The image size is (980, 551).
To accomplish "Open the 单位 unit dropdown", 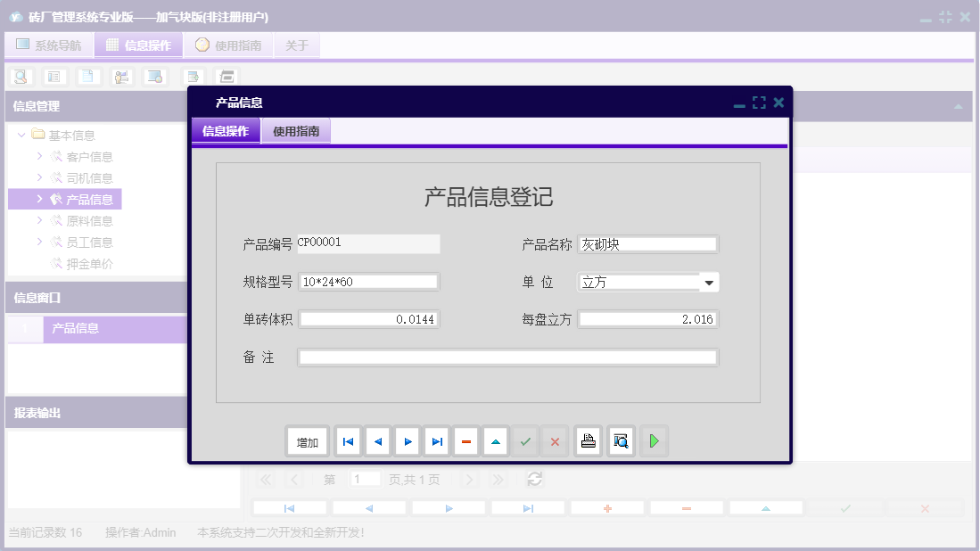I will 709,281.
